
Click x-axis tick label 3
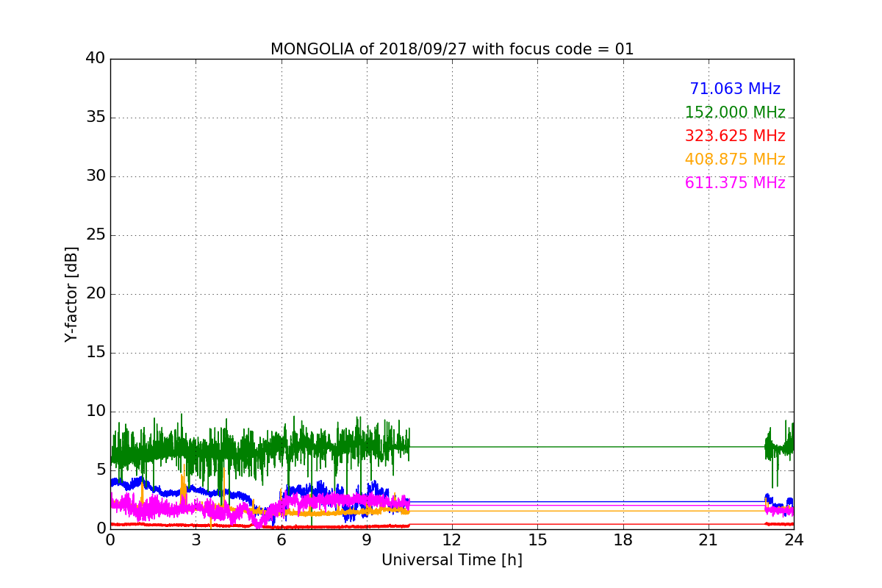(x=196, y=539)
